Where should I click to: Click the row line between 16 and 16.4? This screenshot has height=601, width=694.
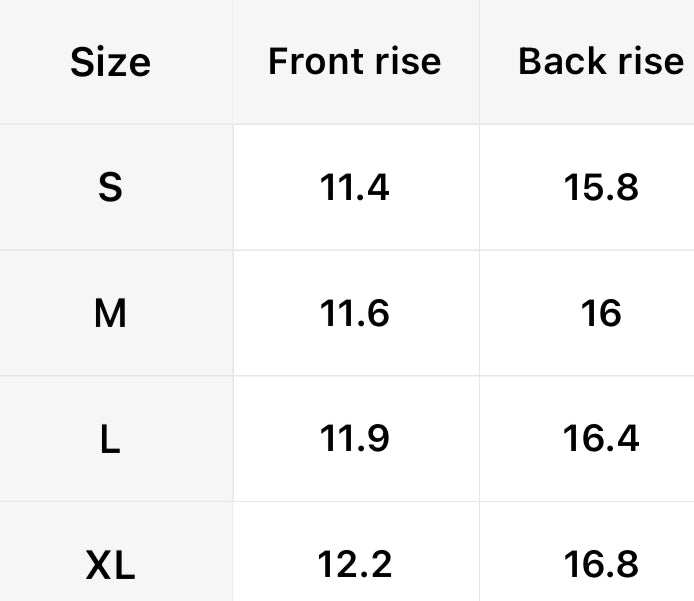click(x=601, y=376)
